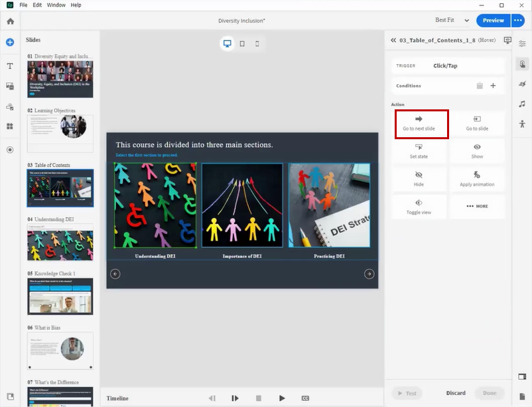Open the Trigger Click/Tap dropdown
This screenshot has height=407, width=532.
[x=448, y=66]
